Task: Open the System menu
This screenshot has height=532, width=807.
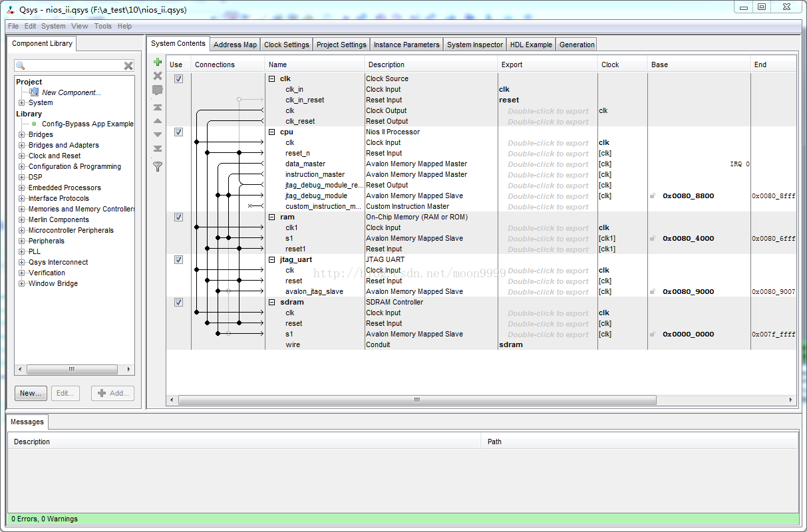Action: point(53,27)
